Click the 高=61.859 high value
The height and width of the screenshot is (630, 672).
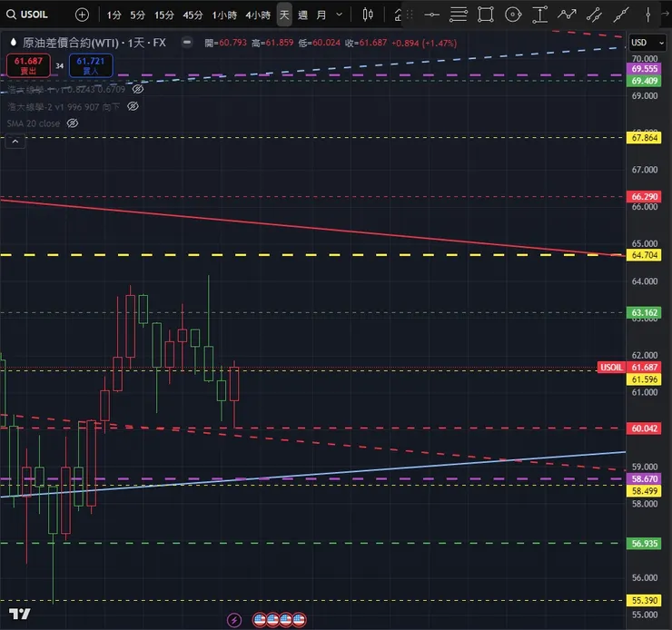tap(272, 43)
